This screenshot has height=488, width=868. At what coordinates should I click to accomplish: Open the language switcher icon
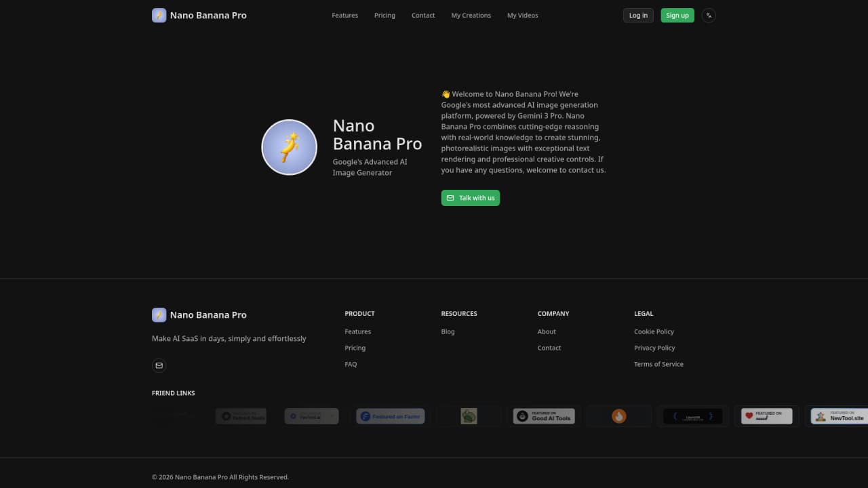pos(709,15)
